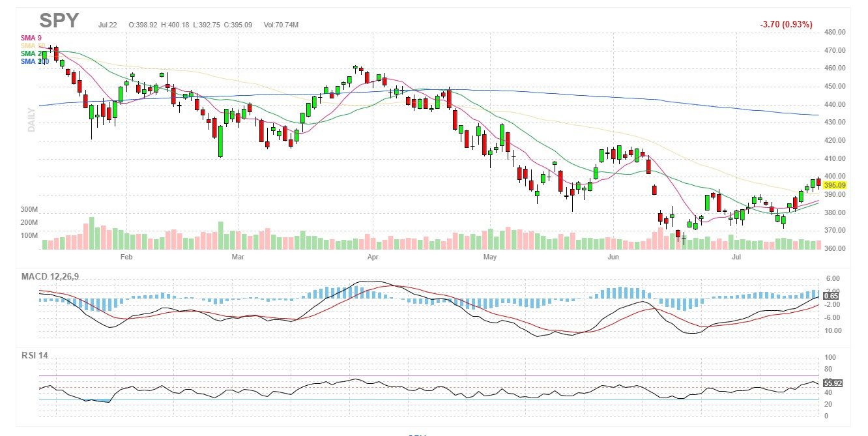Click the Apr month label on time axis
This screenshot has width=868, height=436.
373,257
